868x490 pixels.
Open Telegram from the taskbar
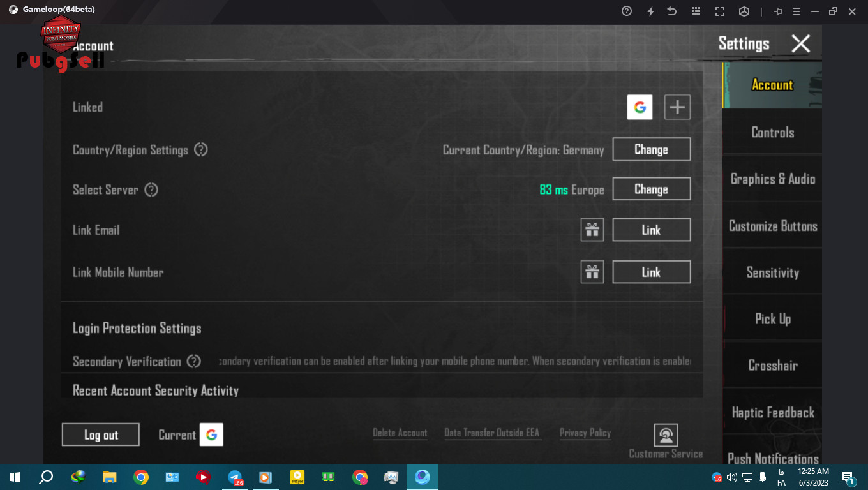235,477
